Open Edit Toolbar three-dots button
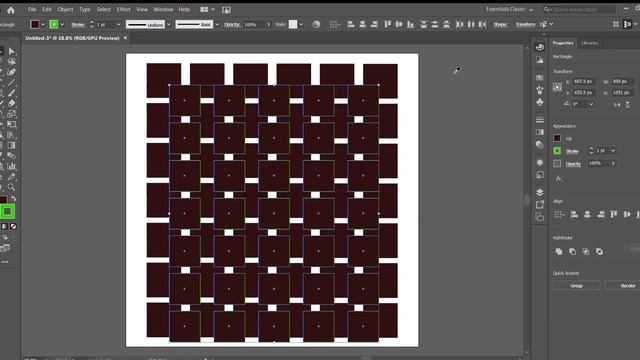The height and width of the screenshot is (360, 640). pyautogui.click(x=5, y=262)
